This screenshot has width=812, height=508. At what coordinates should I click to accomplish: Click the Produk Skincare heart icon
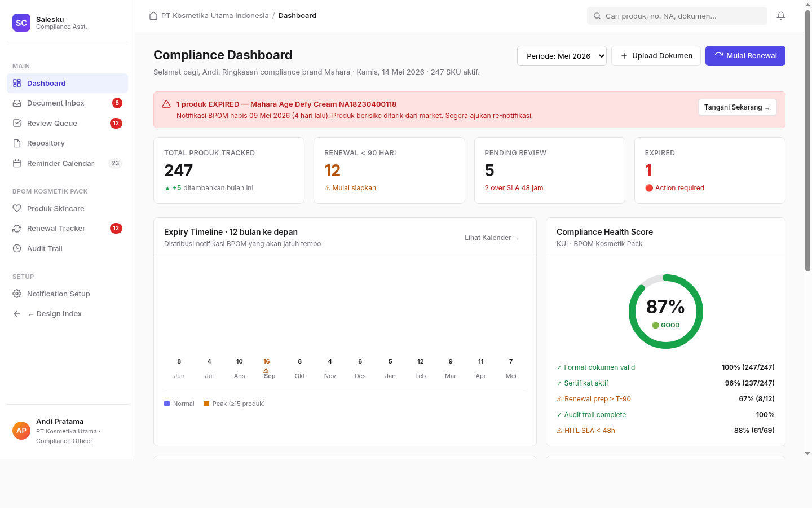(x=17, y=208)
